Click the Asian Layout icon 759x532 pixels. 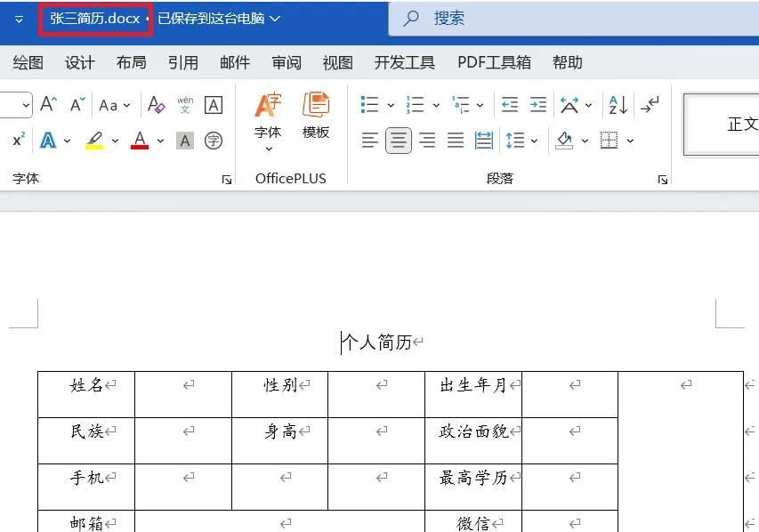tap(569, 105)
